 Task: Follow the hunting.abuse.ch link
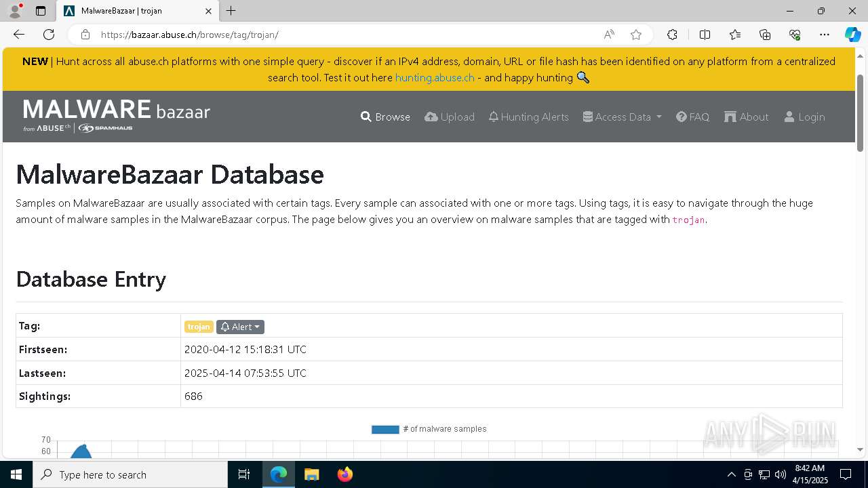pos(435,77)
